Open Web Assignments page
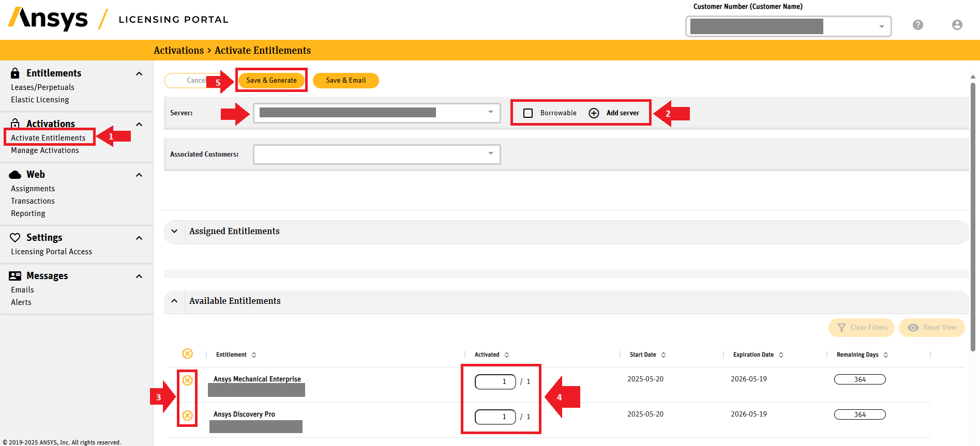Image resolution: width=980 pixels, height=446 pixels. click(33, 189)
